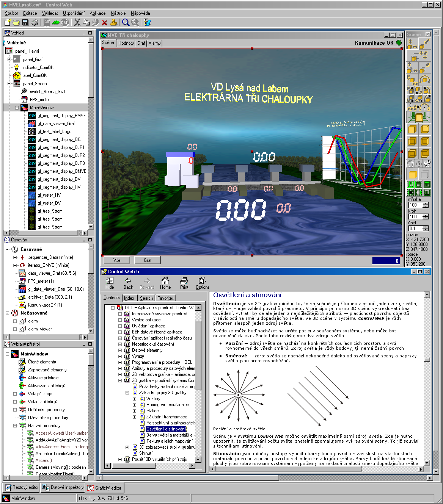Screen dimensions: 443x504
Task: Click the Graf button below the scene
Action: point(148,260)
